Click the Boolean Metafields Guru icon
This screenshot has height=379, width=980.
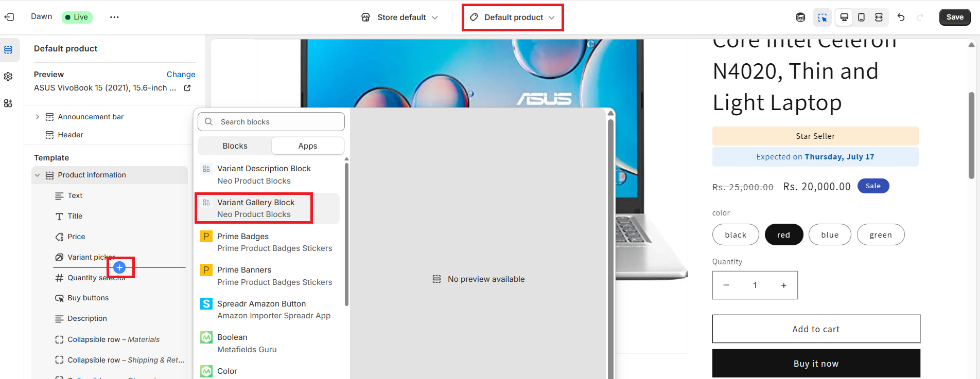point(206,337)
